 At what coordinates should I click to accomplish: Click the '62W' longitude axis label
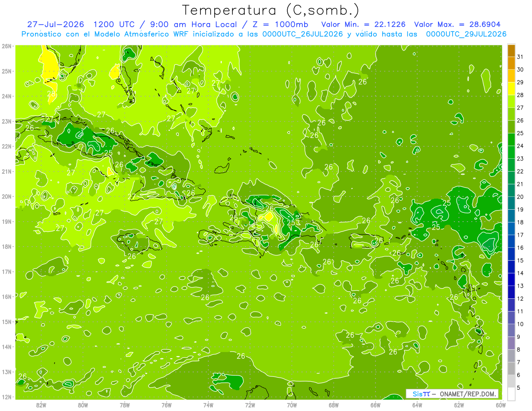point(459,405)
